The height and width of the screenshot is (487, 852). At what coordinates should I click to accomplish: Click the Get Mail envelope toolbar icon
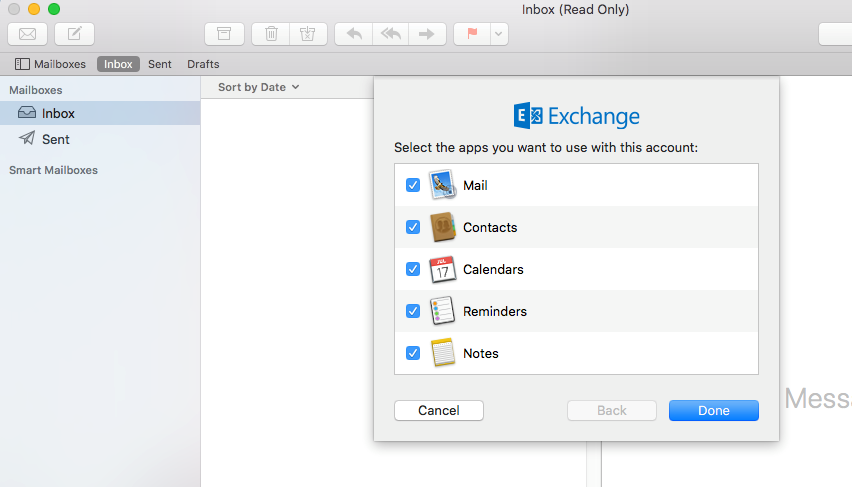coord(28,33)
